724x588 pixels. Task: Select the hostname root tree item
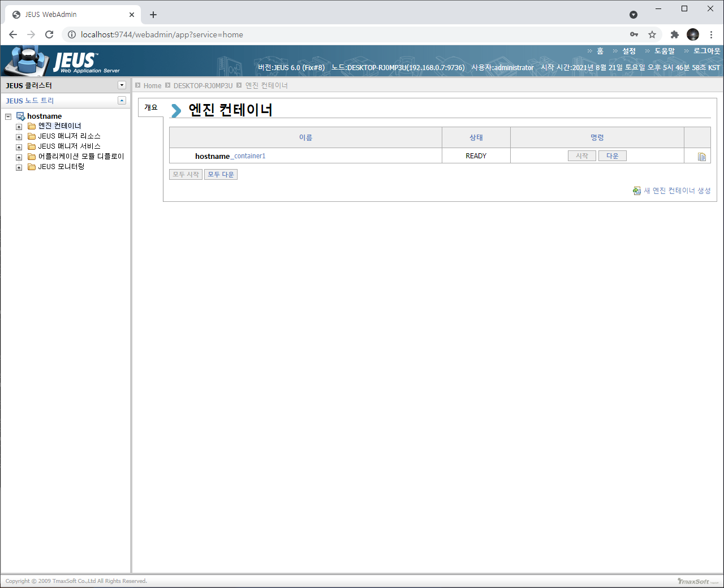click(45, 116)
